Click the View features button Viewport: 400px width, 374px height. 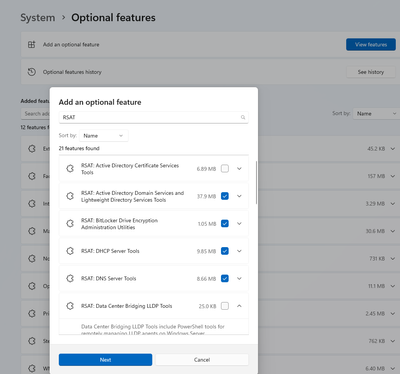[x=371, y=44]
